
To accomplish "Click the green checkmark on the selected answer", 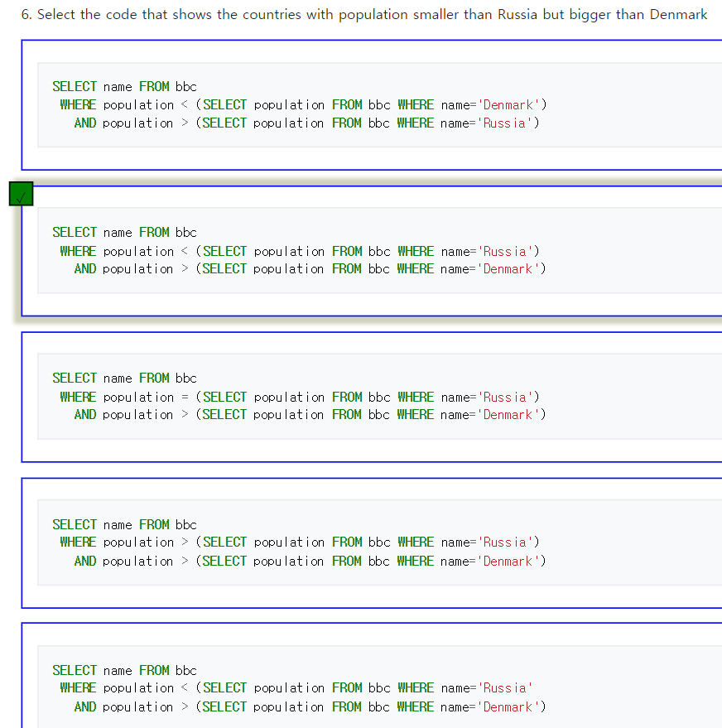I will [x=21, y=194].
